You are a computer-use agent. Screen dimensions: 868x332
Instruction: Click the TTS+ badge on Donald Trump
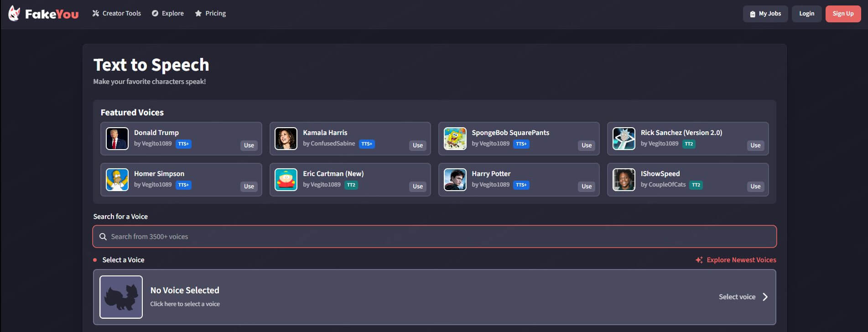click(x=184, y=144)
